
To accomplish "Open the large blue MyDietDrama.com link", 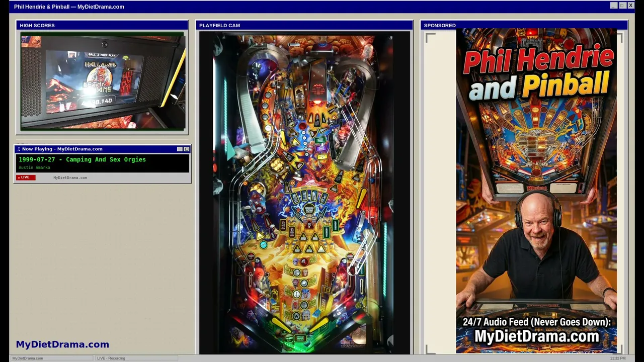I will coord(62,344).
